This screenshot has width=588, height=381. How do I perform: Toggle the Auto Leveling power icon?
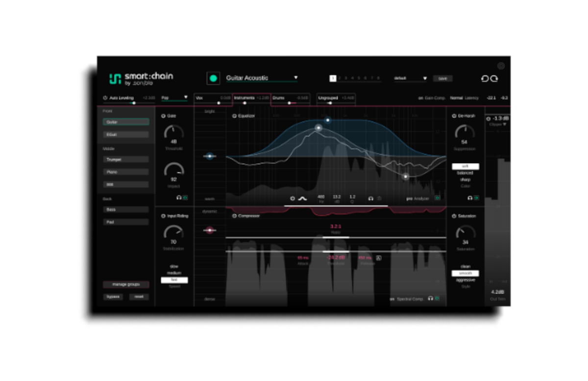tap(105, 98)
